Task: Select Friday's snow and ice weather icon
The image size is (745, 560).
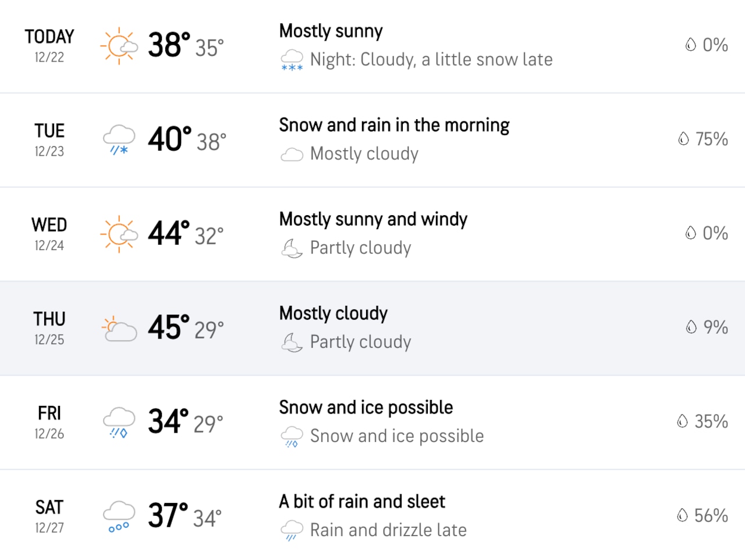Action: [x=119, y=422]
